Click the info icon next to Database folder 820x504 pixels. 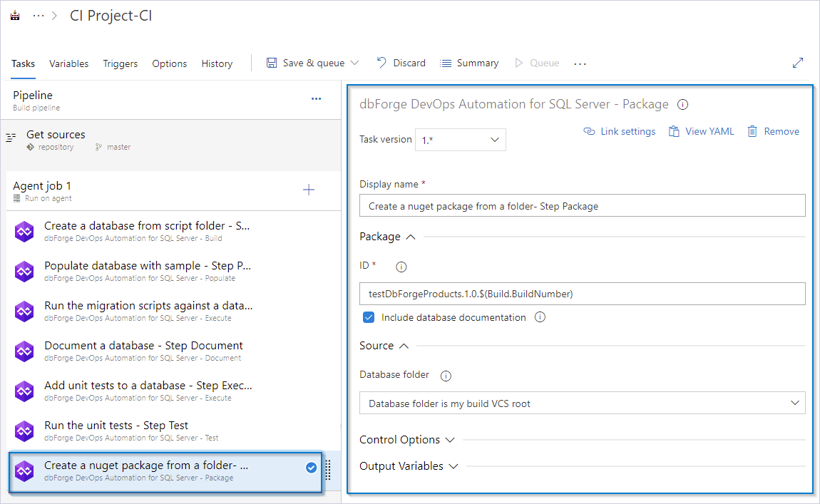coord(446,376)
